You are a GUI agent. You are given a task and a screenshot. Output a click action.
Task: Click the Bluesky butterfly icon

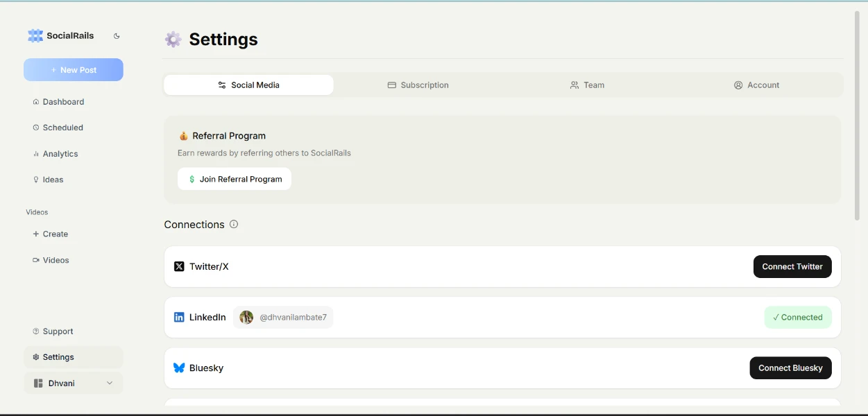179,368
